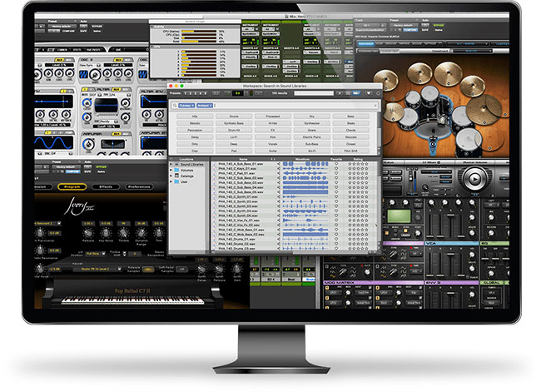541x392 pixels.
Task: Select the Lo-Fi tag button
Action: (x=234, y=137)
